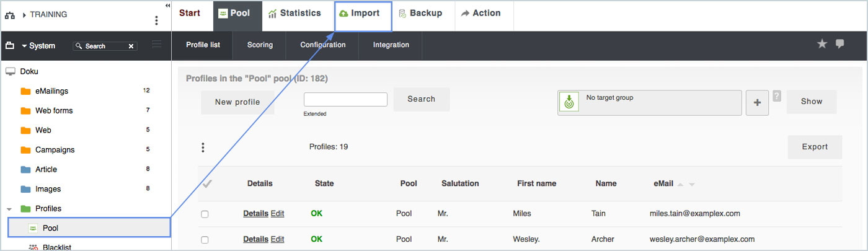
Task: Click the favorites star icon
Action: (822, 43)
